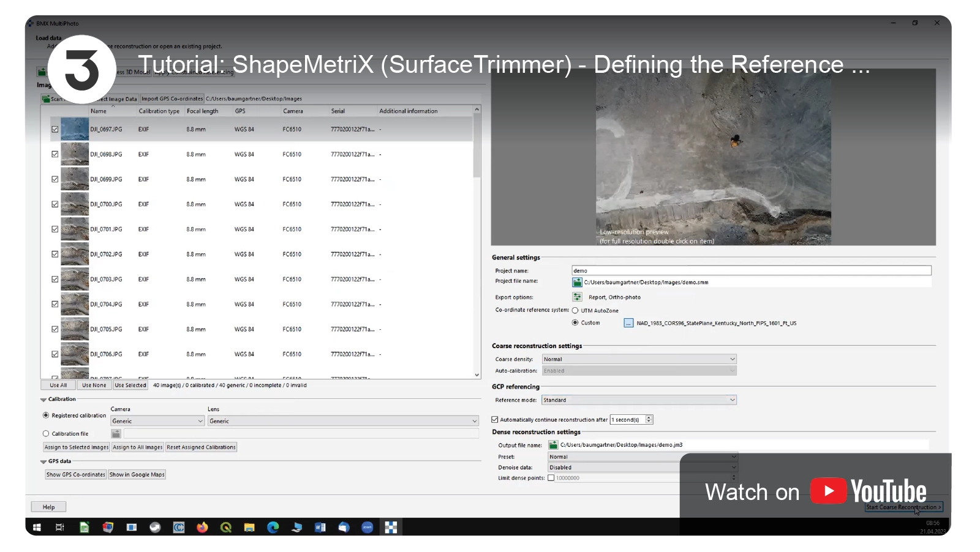Collapse the Calibration section

click(x=43, y=400)
